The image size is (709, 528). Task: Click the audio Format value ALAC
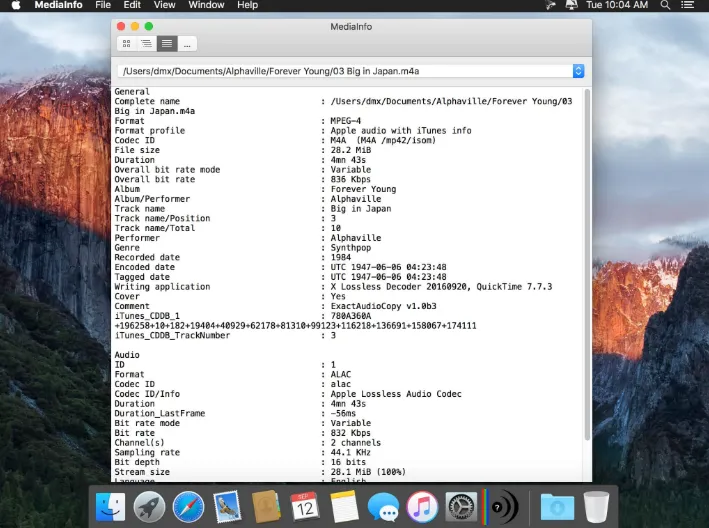340,374
